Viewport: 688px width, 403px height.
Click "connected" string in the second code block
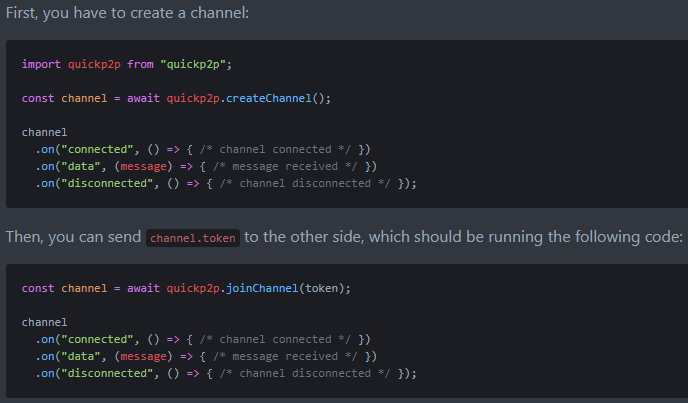(98, 340)
